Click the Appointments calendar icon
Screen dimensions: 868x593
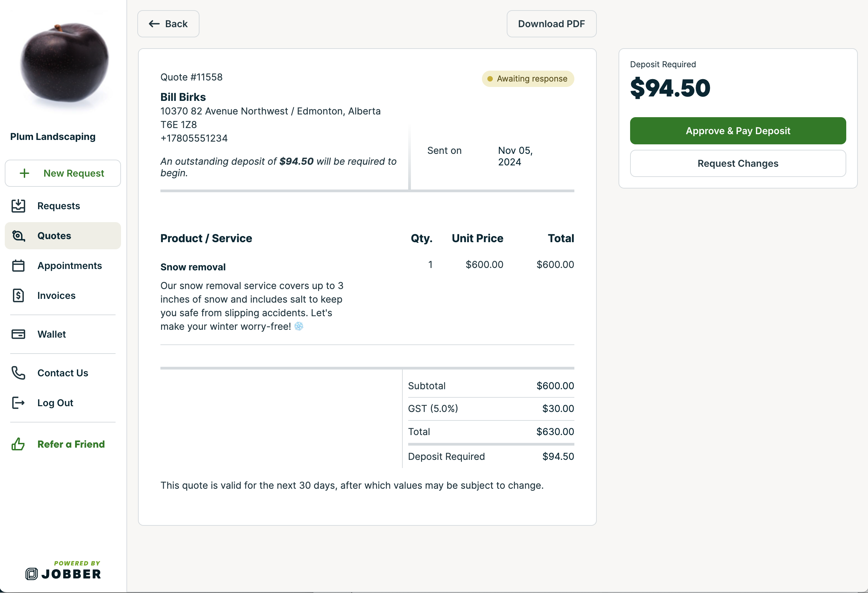[x=18, y=266]
